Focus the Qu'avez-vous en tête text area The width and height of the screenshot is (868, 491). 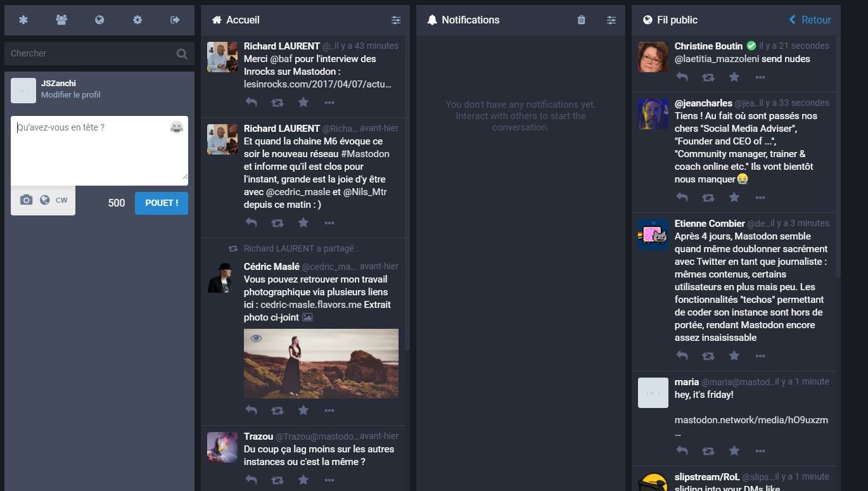coord(99,151)
